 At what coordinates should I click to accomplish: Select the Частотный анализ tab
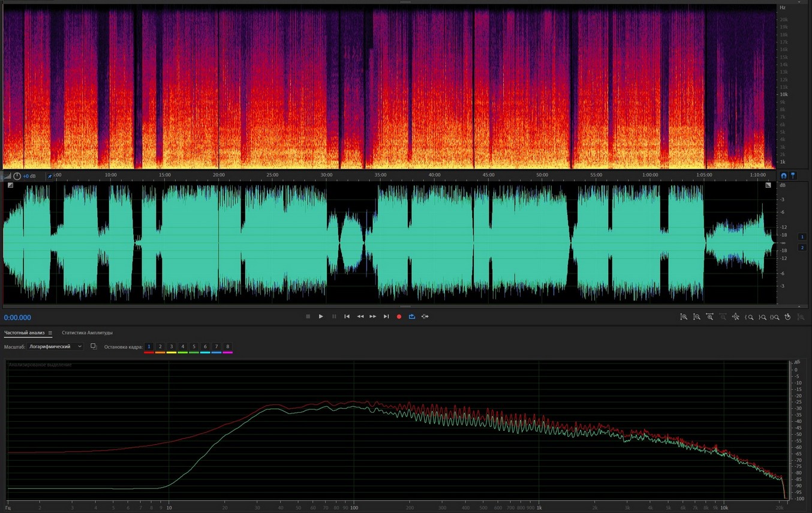(x=24, y=333)
